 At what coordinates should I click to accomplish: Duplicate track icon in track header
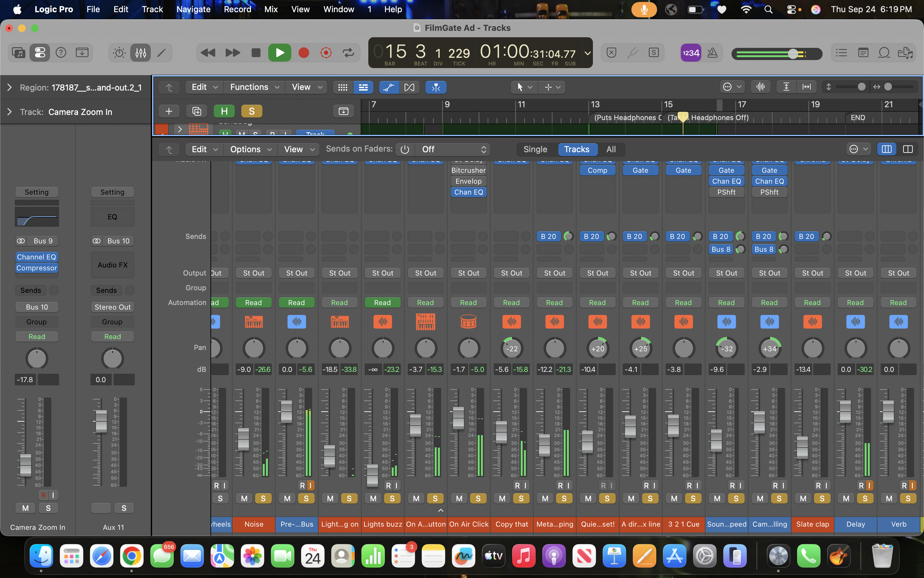pos(197,111)
